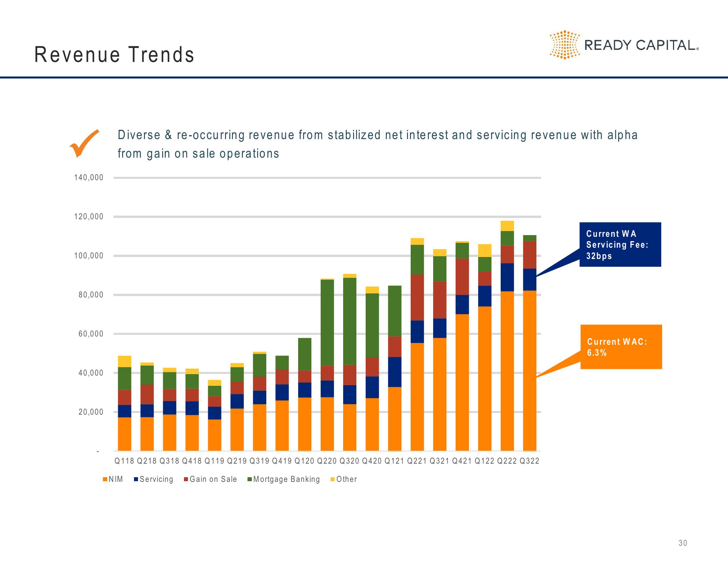Click the Q418 x-axis label
Image resolution: width=728 pixels, height=563 pixels.
192,461
